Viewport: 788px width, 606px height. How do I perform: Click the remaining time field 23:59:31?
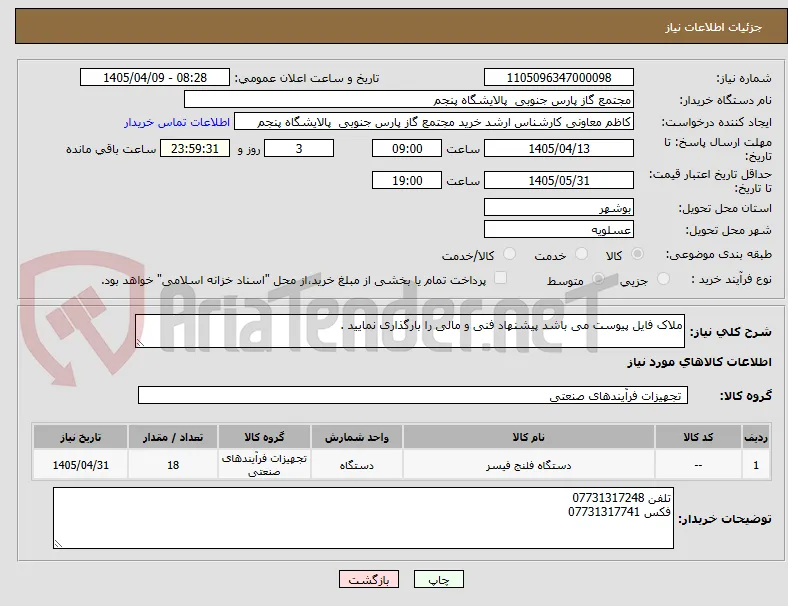[195, 148]
